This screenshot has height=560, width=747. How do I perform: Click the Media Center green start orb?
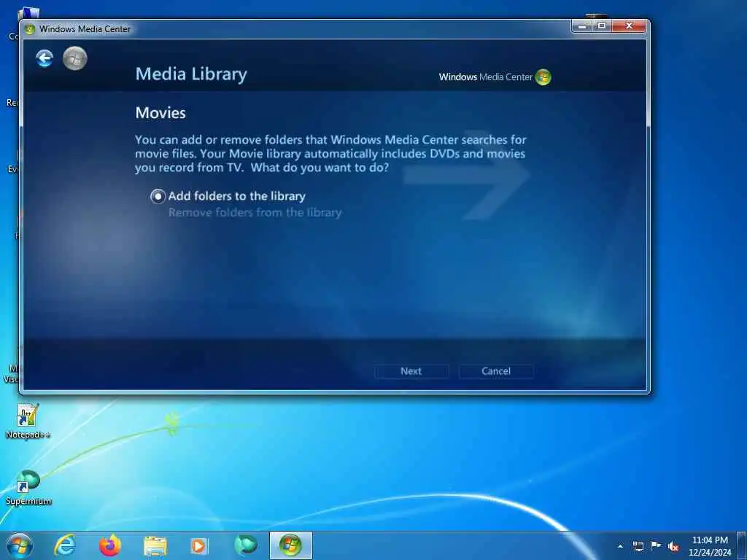75,58
